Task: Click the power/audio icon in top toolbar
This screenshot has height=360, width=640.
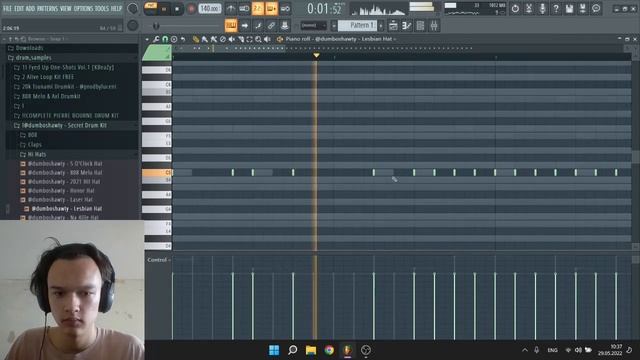Action: click(x=515, y=8)
